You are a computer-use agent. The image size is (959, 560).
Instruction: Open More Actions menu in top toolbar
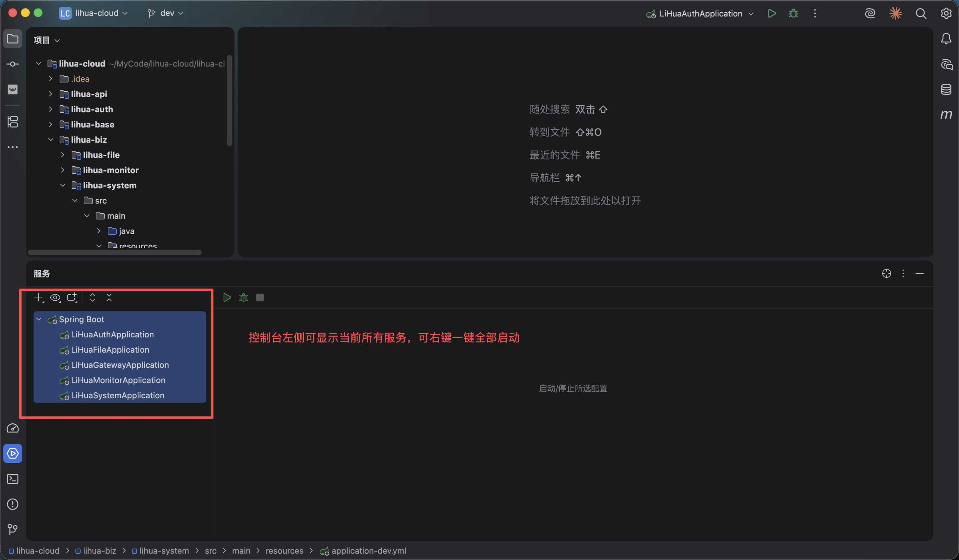point(815,14)
